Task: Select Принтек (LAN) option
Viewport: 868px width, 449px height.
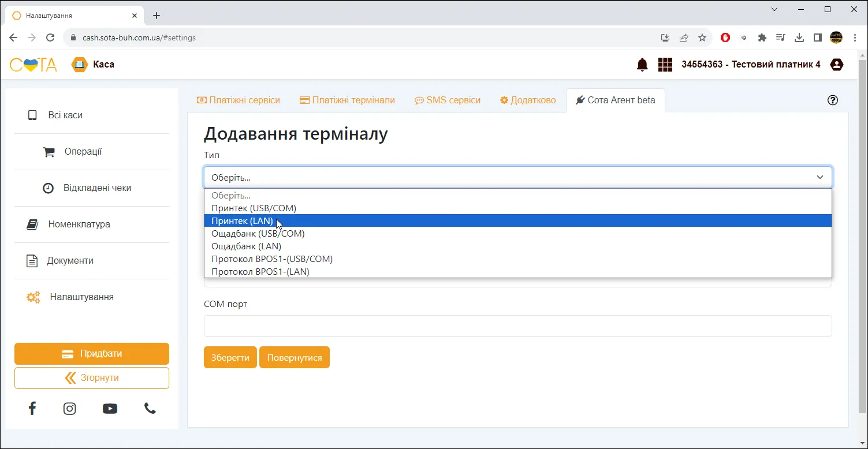Action: (518, 220)
